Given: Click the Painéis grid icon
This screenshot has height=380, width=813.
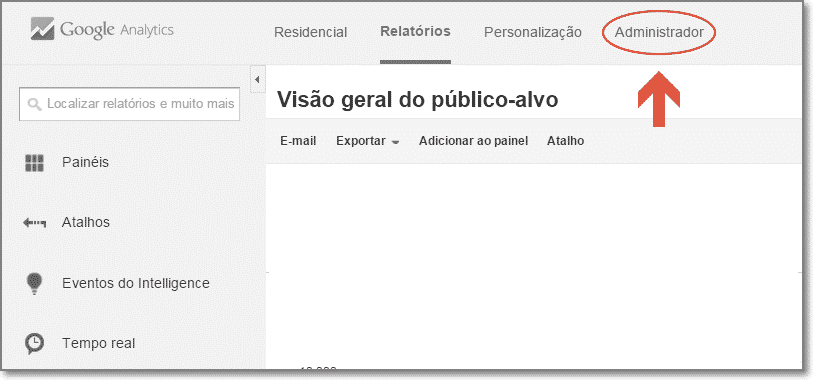Looking at the screenshot, I should pyautogui.click(x=34, y=163).
